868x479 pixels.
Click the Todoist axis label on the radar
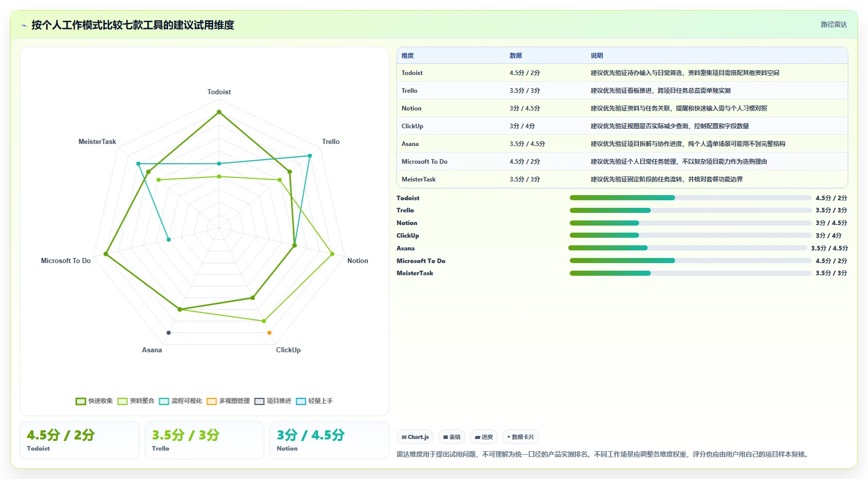(x=219, y=92)
